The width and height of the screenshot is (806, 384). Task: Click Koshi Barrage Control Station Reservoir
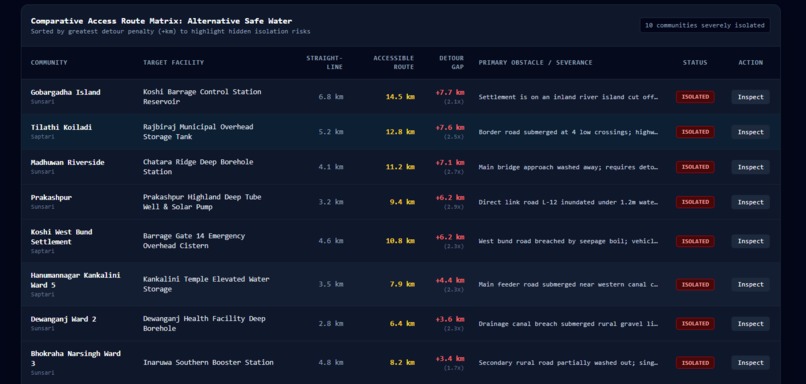[202, 97]
